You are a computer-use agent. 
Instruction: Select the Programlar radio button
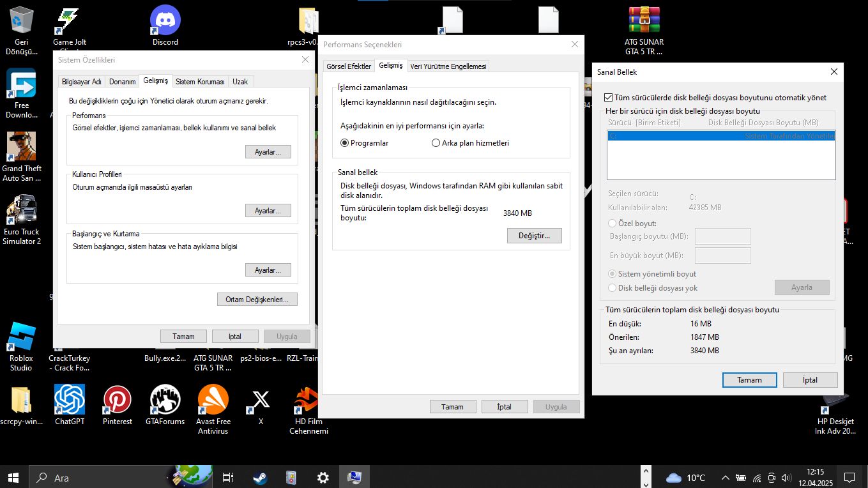(345, 143)
